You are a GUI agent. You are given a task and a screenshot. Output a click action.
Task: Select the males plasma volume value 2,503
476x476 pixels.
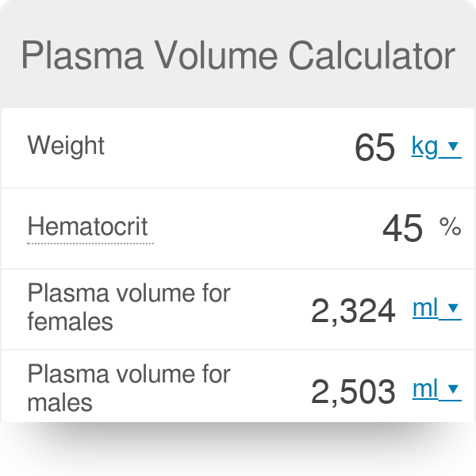(x=353, y=392)
